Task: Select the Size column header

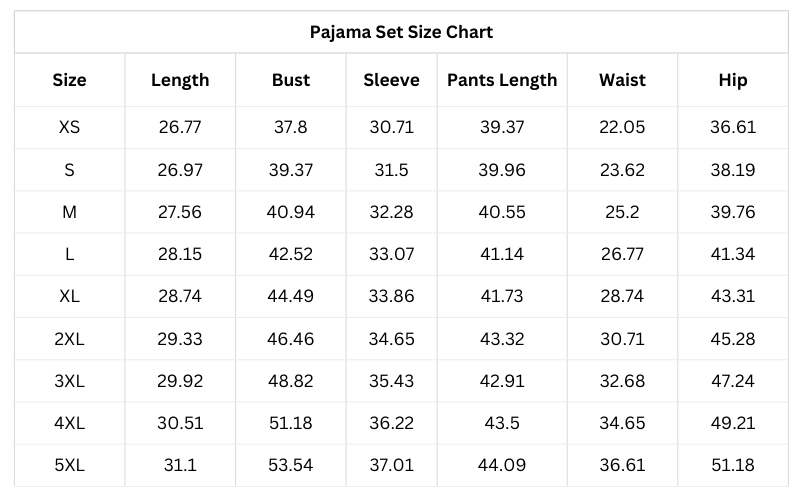Action: tap(69, 80)
